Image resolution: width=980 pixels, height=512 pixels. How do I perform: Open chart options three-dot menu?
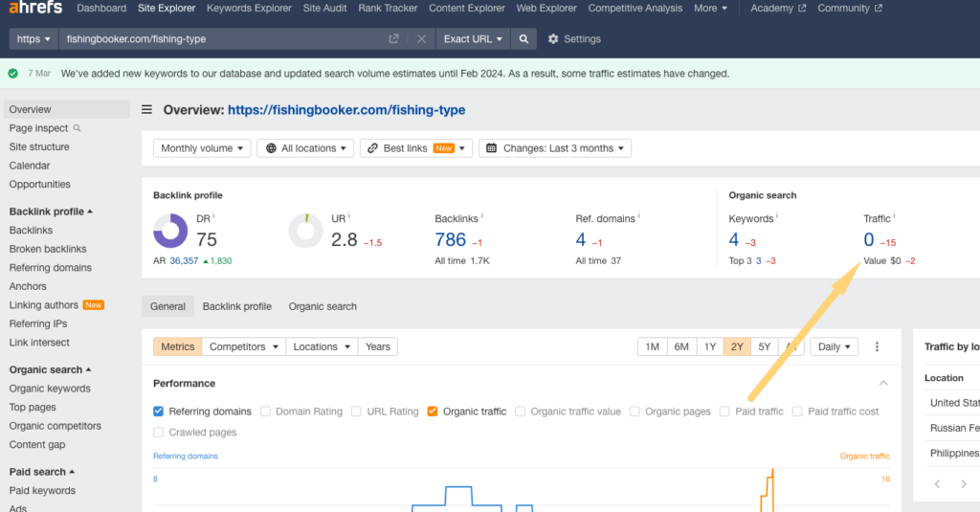click(x=877, y=347)
